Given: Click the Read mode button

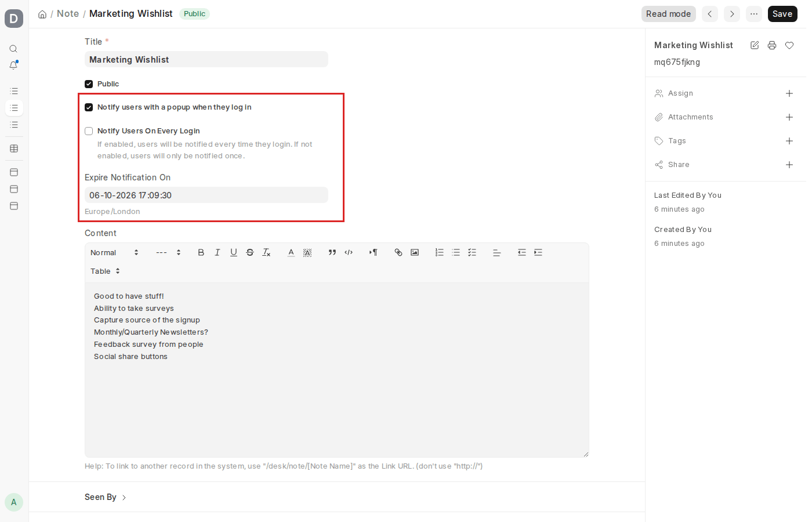Looking at the screenshot, I should [669, 14].
